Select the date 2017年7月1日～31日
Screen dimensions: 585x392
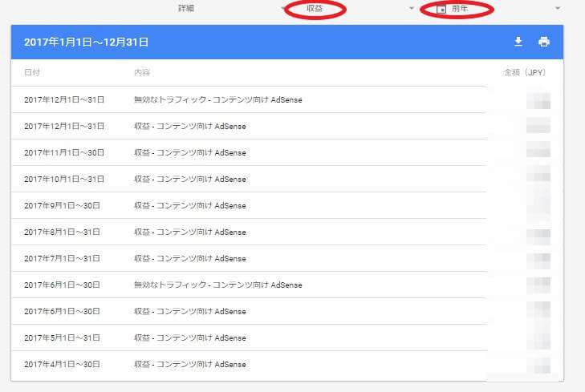coord(62,258)
